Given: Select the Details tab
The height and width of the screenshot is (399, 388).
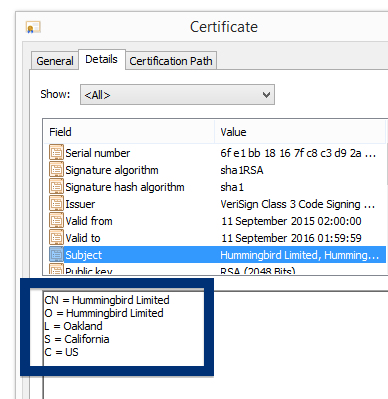Looking at the screenshot, I should tap(102, 59).
